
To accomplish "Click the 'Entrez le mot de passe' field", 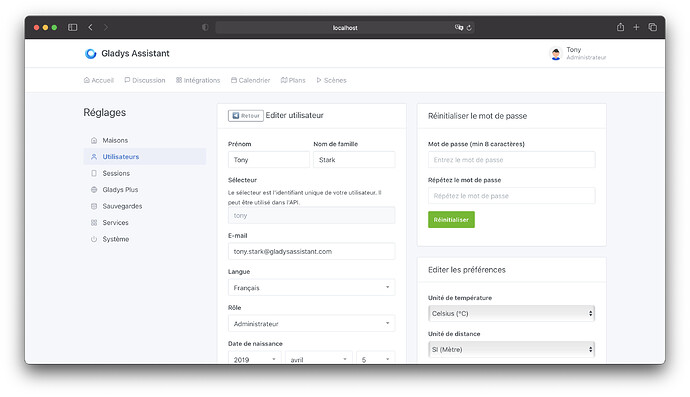I will point(511,160).
